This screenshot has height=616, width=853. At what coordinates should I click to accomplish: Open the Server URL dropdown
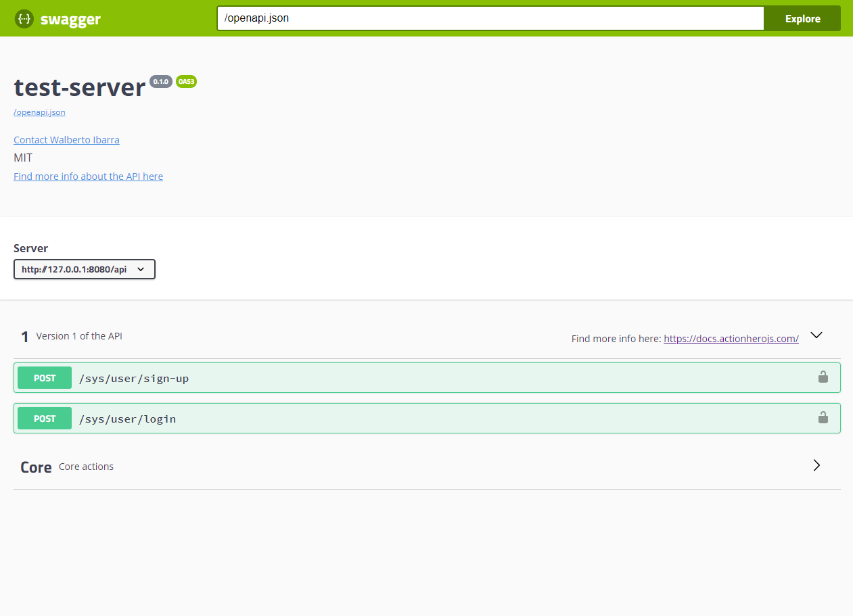(85, 269)
